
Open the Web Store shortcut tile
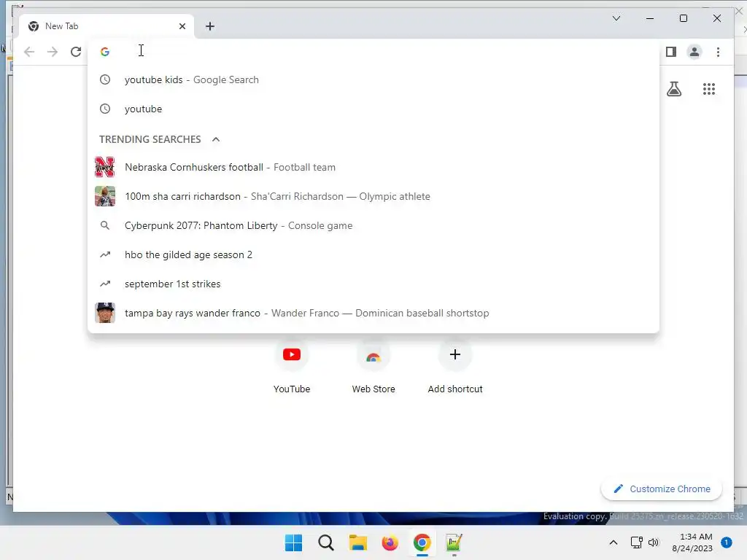pos(373,367)
